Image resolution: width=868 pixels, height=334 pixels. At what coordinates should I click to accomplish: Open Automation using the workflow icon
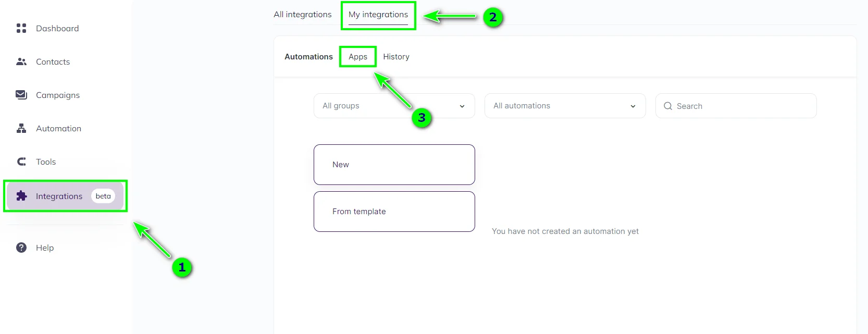tap(21, 128)
